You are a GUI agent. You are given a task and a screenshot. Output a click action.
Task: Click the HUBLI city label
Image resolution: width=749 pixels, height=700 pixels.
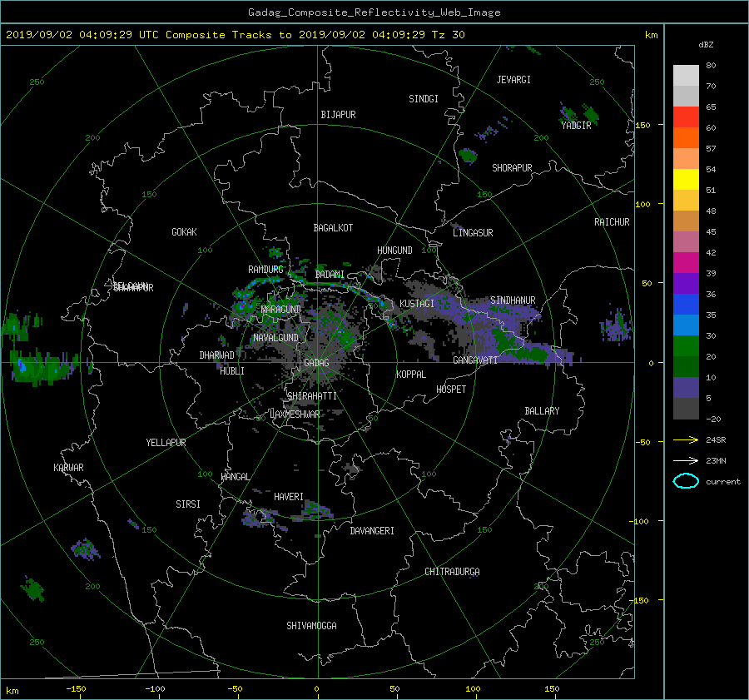point(232,371)
